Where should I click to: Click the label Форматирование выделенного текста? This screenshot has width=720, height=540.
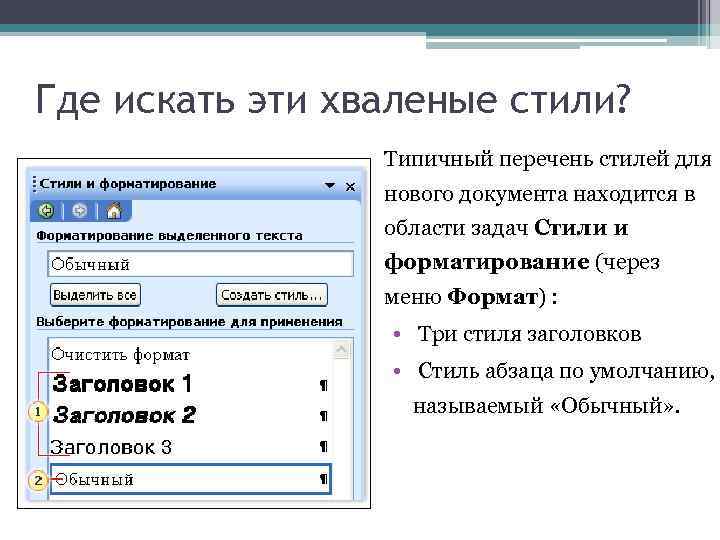click(169, 236)
